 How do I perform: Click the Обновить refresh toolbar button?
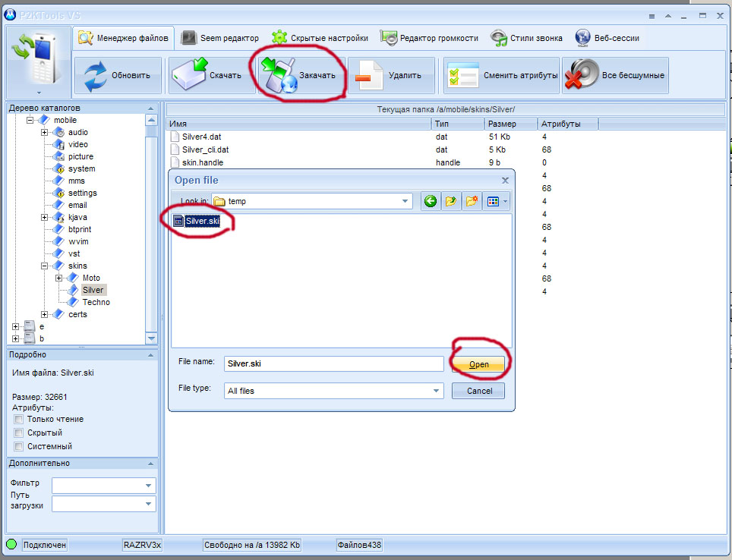pyautogui.click(x=118, y=75)
